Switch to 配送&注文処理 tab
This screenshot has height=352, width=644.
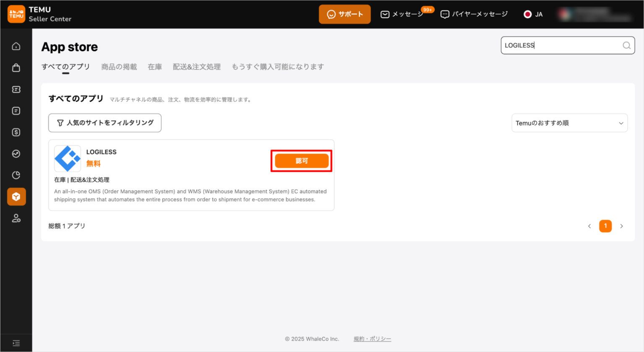[197, 67]
